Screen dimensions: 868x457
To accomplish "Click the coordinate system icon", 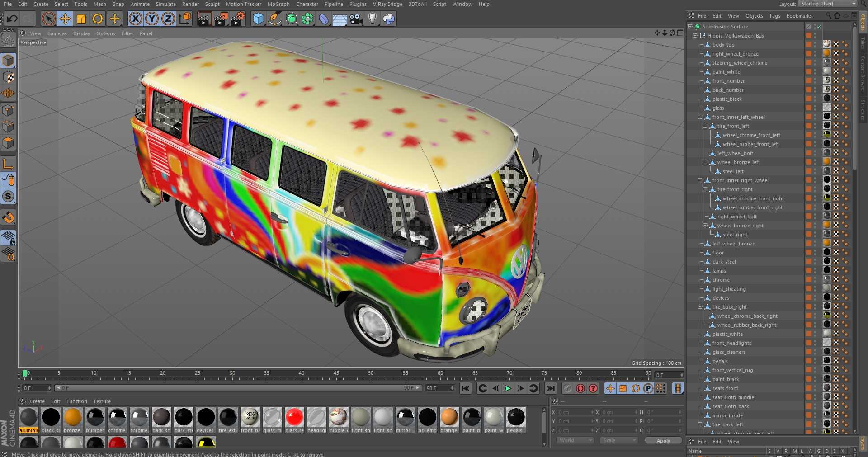I will click(x=185, y=19).
